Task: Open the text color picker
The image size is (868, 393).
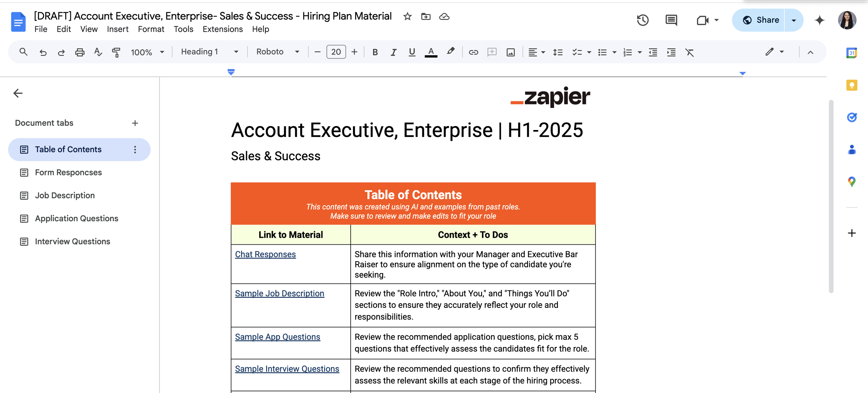Action: coord(431,52)
